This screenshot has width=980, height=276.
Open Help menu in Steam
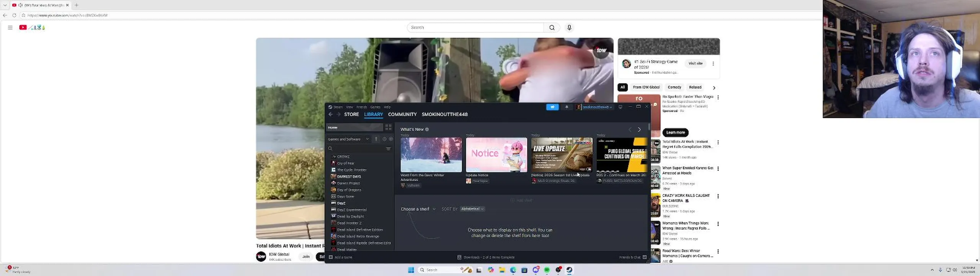coord(387,107)
